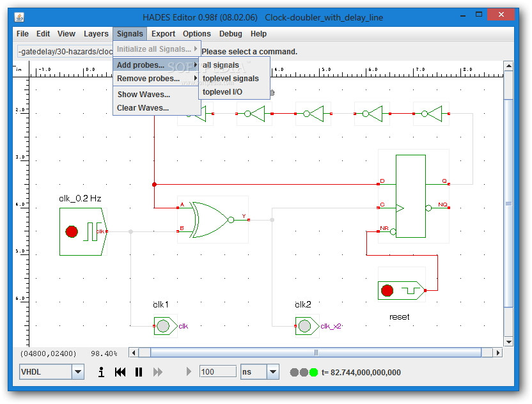Click the fourth inverter in the delay line
Image resolution: width=532 pixels, height=404 pixels.
(372, 114)
